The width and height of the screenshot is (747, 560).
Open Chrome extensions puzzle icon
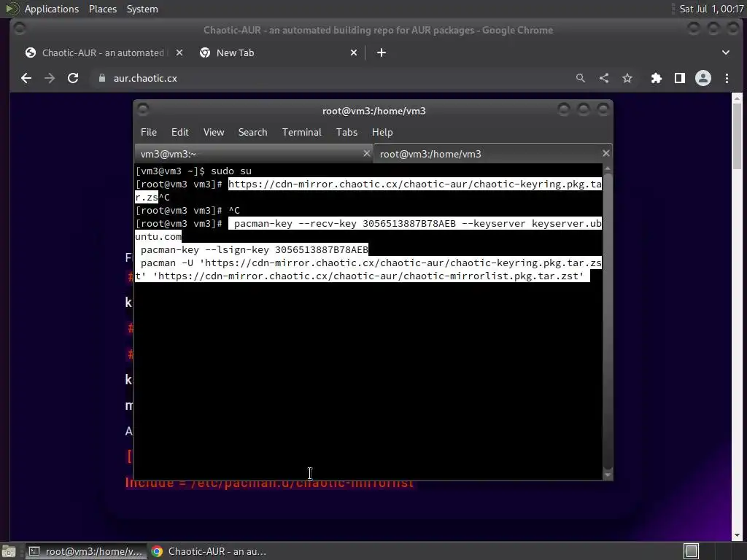657,78
